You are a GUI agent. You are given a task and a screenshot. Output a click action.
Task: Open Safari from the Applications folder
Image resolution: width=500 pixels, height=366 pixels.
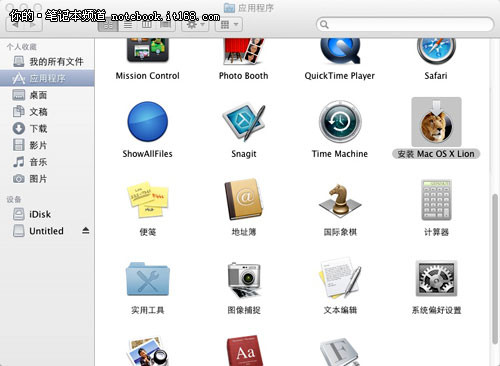[436, 51]
